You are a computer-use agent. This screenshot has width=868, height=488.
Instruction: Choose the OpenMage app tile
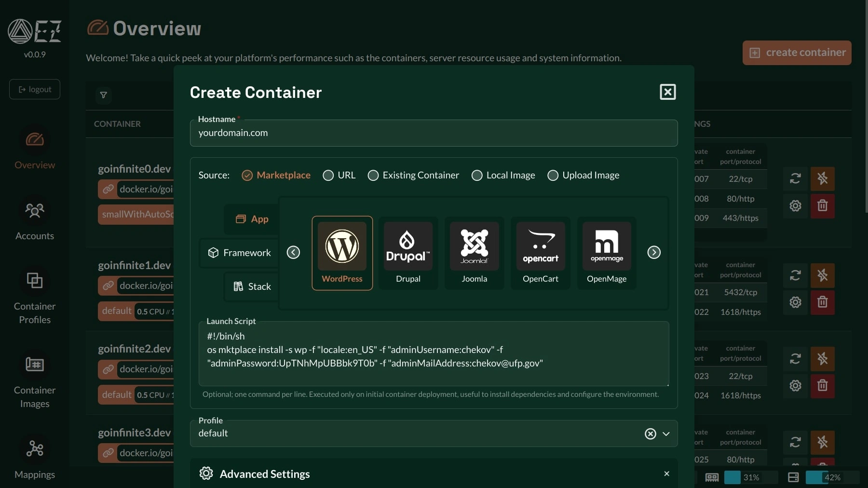(606, 253)
